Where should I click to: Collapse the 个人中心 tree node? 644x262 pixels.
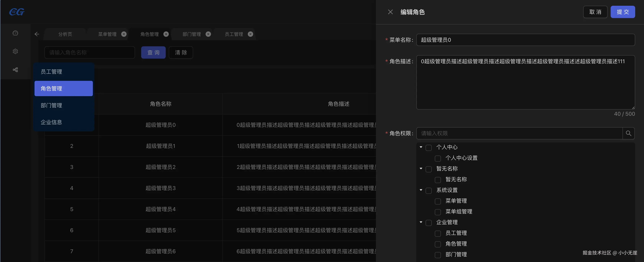pyautogui.click(x=421, y=147)
